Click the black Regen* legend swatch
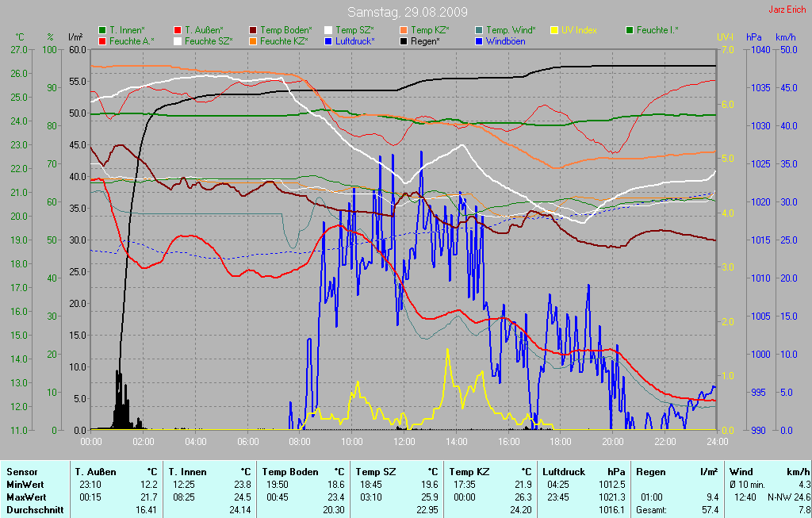 point(404,41)
